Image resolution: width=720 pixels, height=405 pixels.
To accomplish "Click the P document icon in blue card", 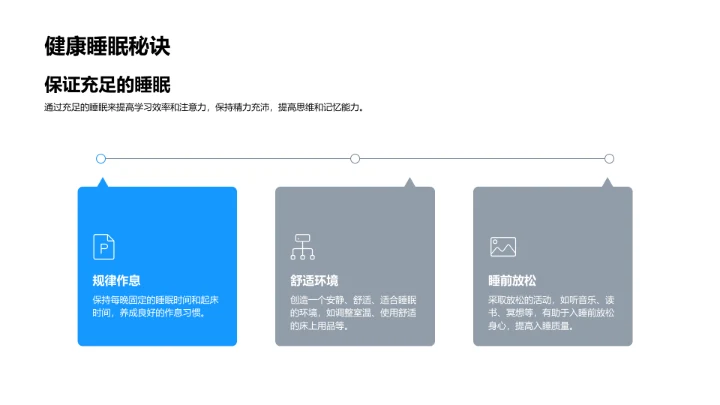I will point(104,246).
